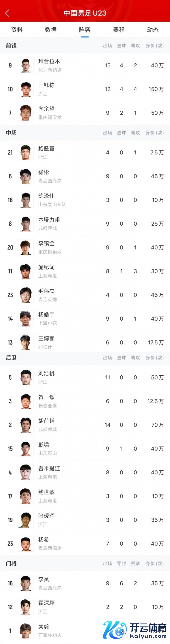This screenshot has width=170, height=644.
Task: Click 蒯纪闻's headshot thumbnail
Action: (25, 271)
